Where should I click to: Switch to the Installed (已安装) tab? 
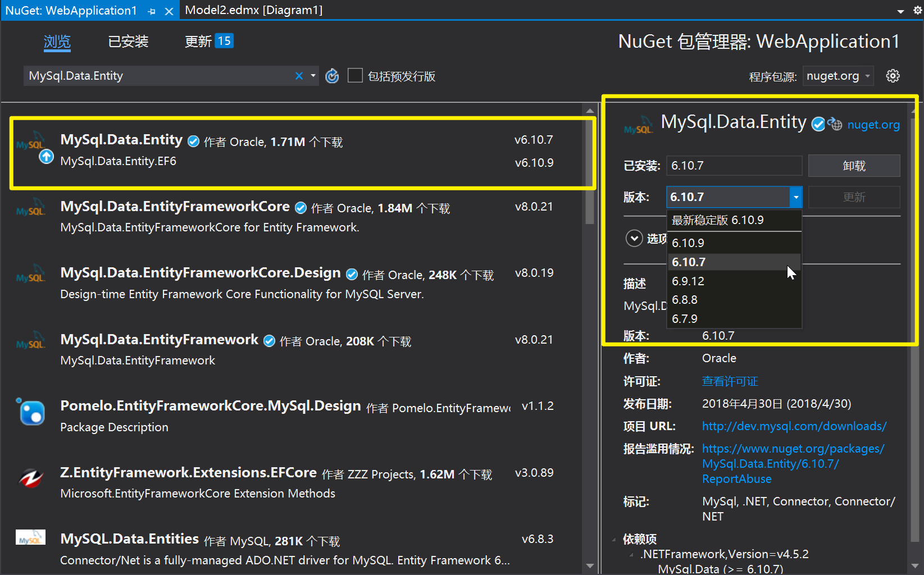(128, 42)
